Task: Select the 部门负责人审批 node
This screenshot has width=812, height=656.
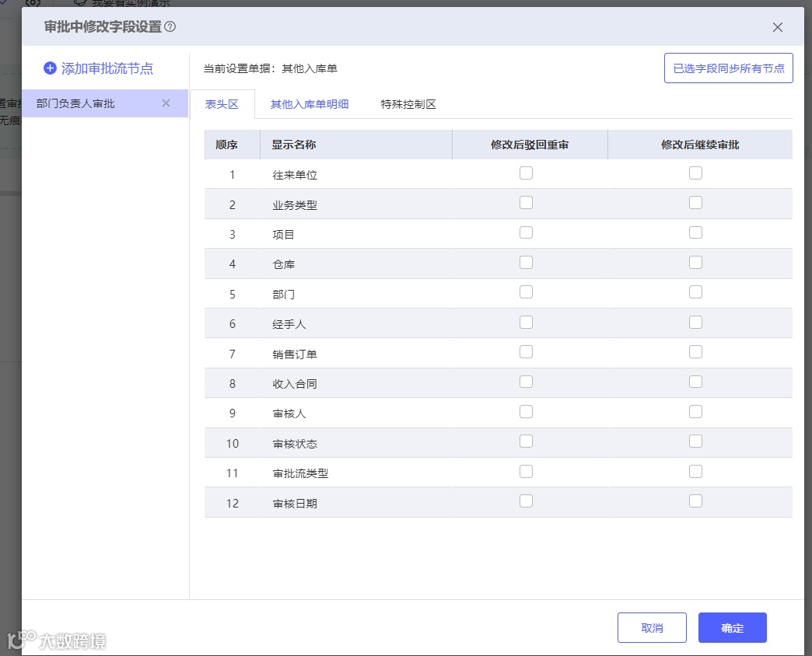Action: click(x=104, y=103)
